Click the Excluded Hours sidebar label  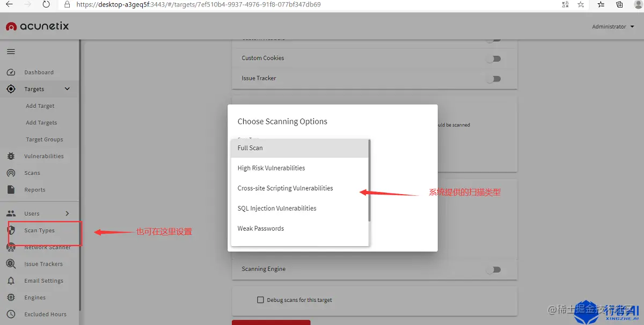(x=46, y=314)
